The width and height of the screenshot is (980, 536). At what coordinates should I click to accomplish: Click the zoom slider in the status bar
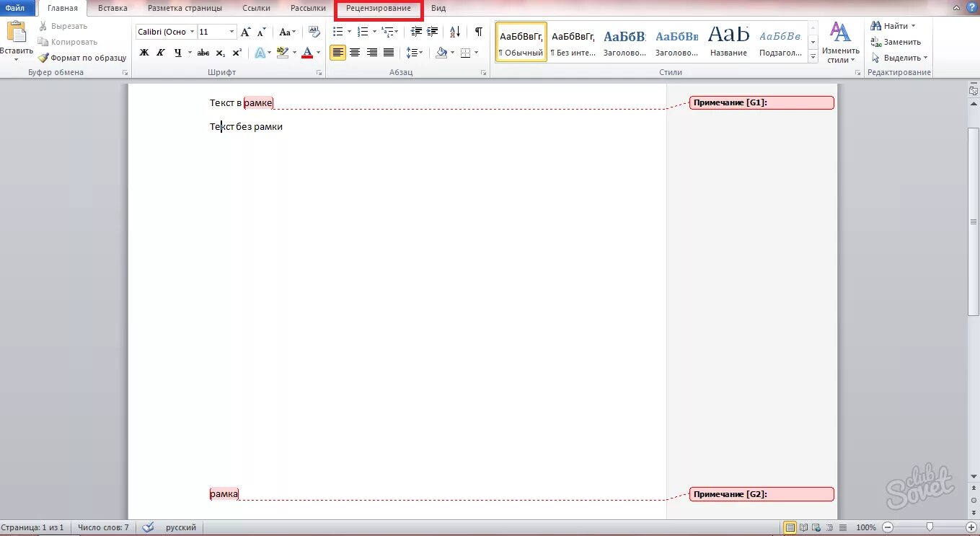coord(930,527)
